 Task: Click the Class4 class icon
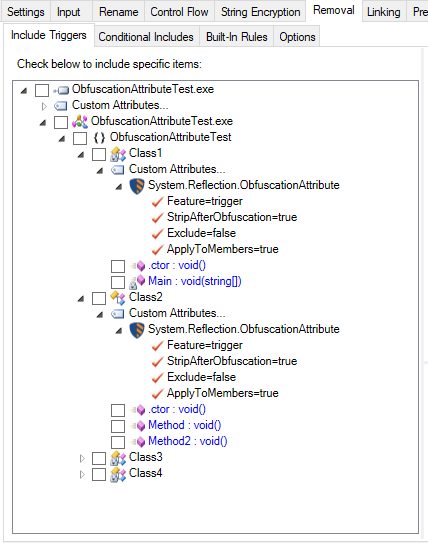(x=118, y=474)
